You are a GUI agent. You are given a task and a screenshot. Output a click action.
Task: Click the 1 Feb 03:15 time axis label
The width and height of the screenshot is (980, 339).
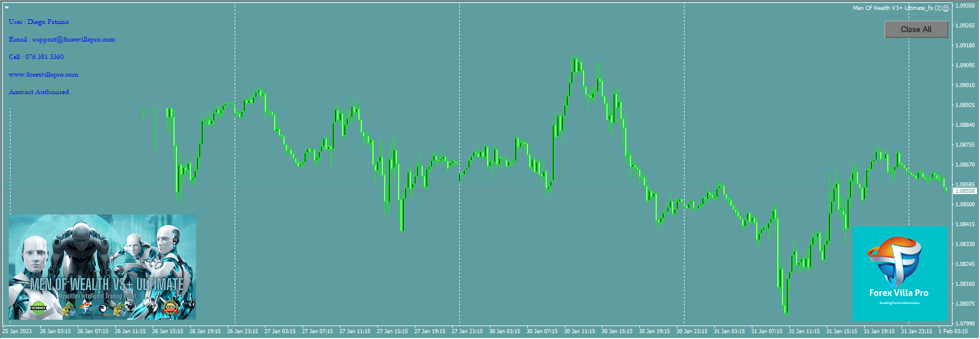pos(953,331)
